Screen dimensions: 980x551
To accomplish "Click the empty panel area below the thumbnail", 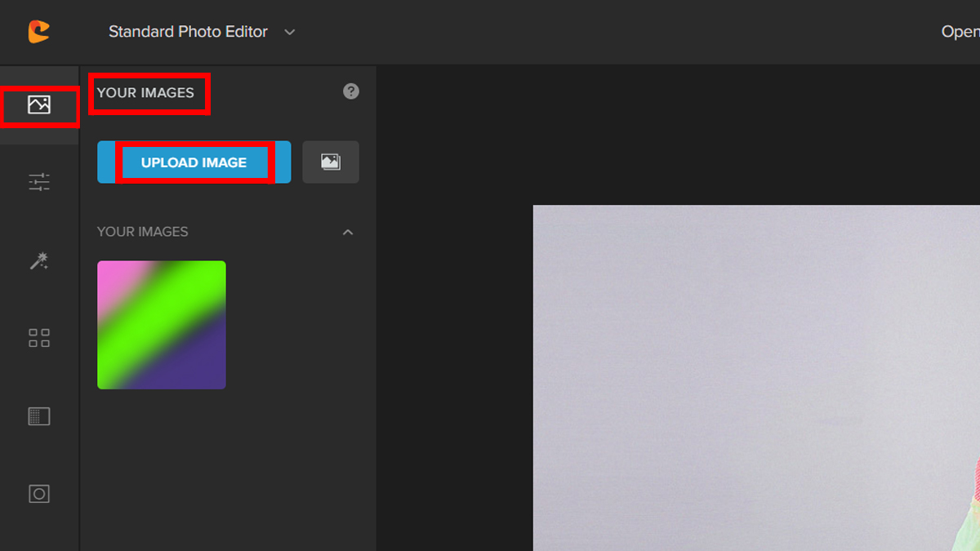I will (x=229, y=473).
